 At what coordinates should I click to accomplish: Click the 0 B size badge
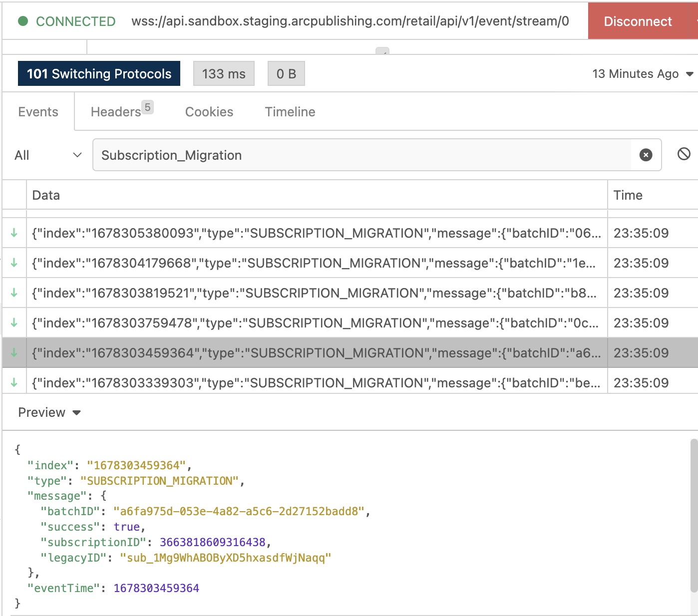[x=286, y=74]
